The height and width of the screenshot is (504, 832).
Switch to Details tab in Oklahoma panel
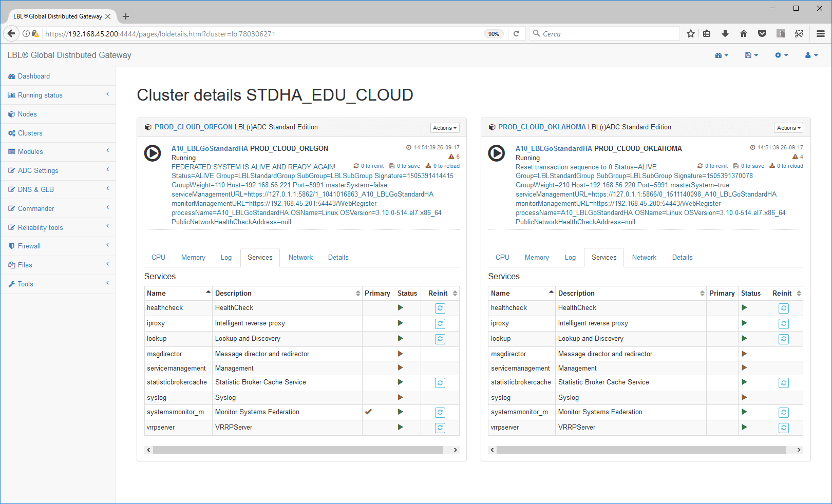(x=682, y=257)
